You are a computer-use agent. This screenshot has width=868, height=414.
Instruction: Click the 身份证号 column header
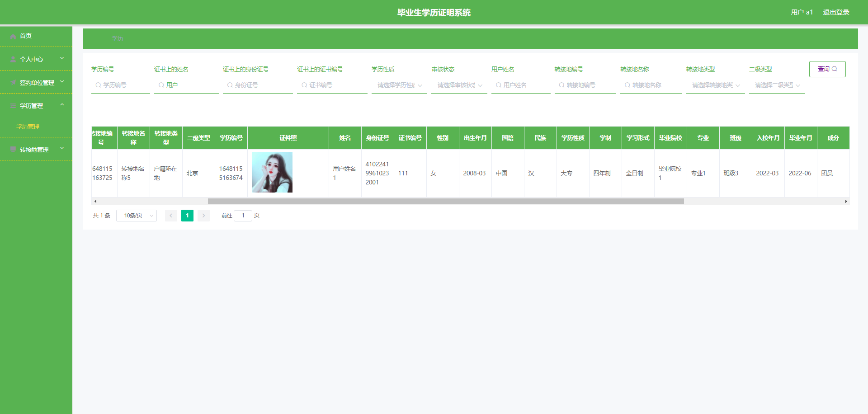(x=377, y=138)
